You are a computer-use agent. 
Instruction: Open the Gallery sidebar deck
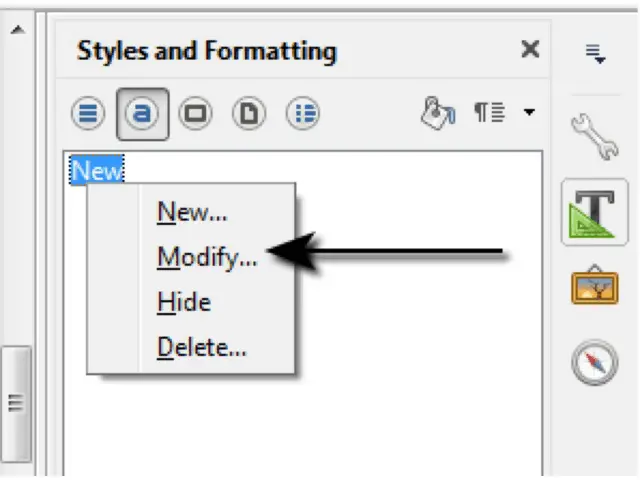tap(596, 288)
